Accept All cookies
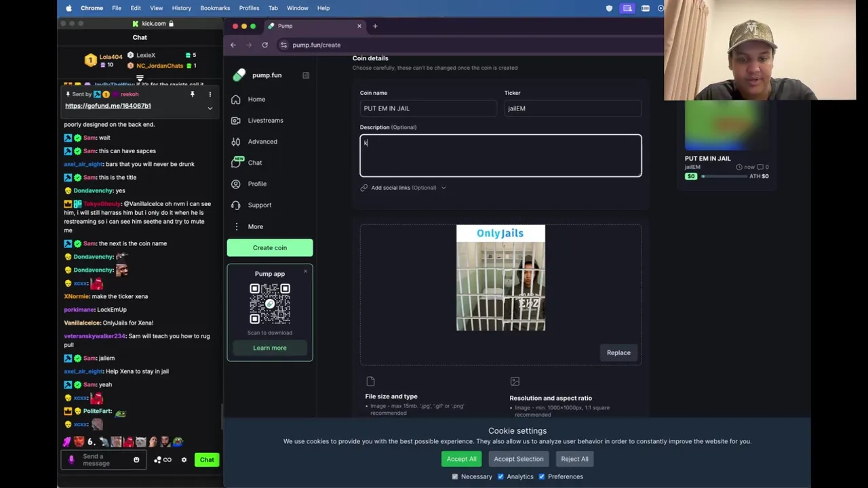The width and height of the screenshot is (868, 488). click(462, 459)
